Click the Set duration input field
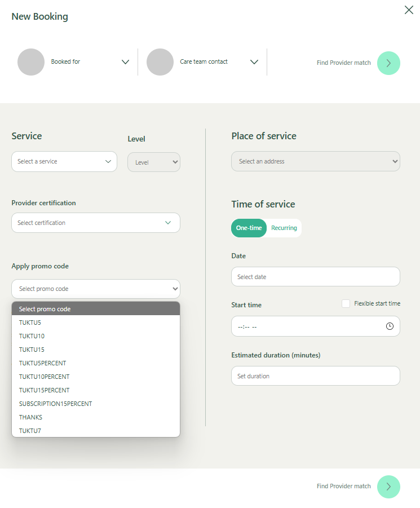420x508 pixels. coord(315,376)
